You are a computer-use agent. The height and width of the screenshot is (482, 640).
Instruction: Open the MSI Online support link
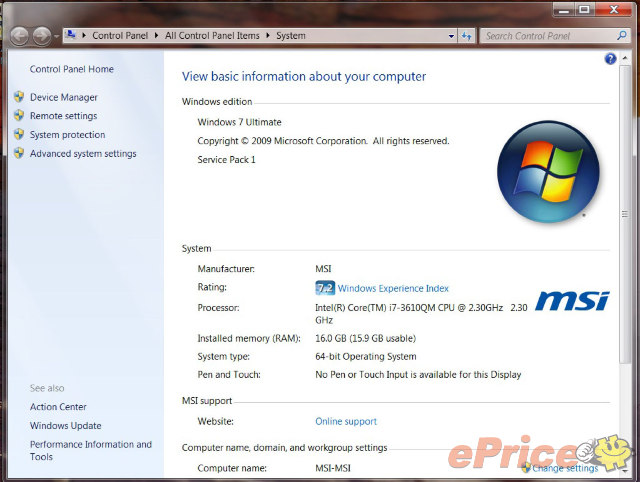tap(346, 422)
